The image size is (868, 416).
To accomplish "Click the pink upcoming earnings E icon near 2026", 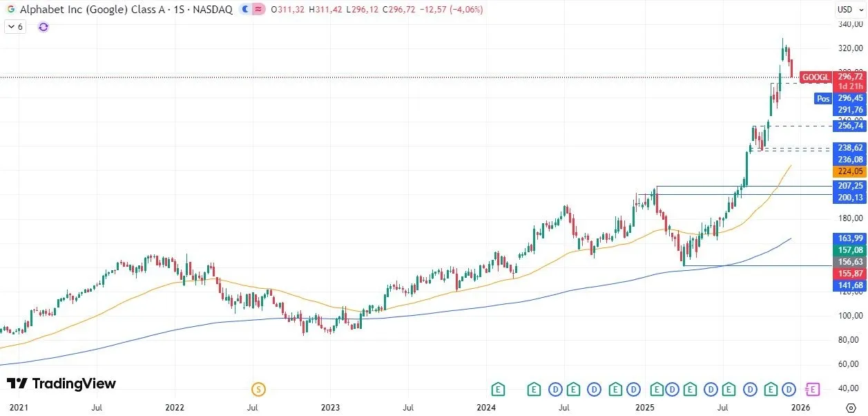I will point(811,389).
